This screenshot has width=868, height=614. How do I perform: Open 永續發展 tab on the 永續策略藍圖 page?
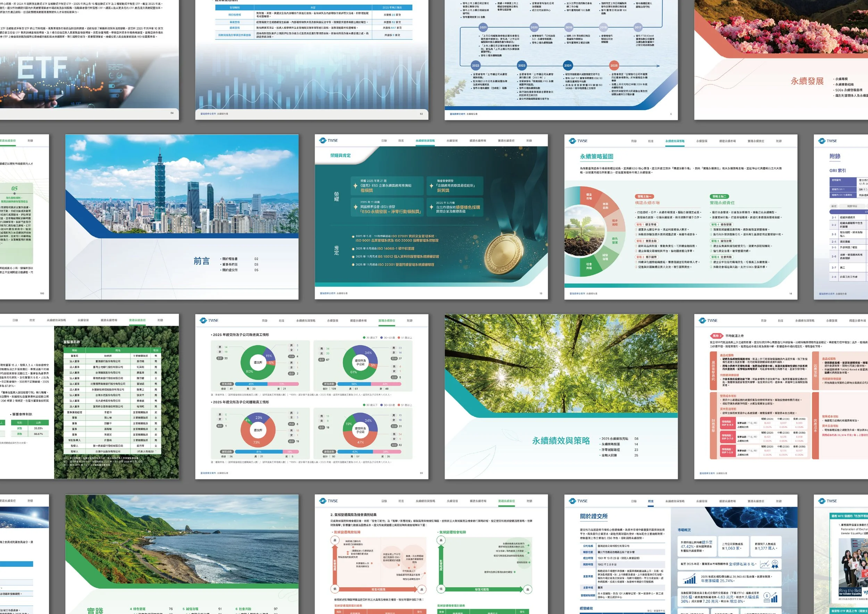pyautogui.click(x=702, y=141)
